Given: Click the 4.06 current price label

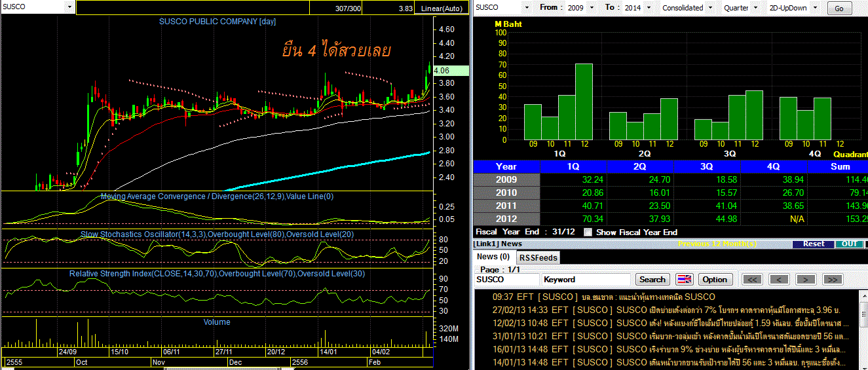Looking at the screenshot, I should tap(451, 70).
